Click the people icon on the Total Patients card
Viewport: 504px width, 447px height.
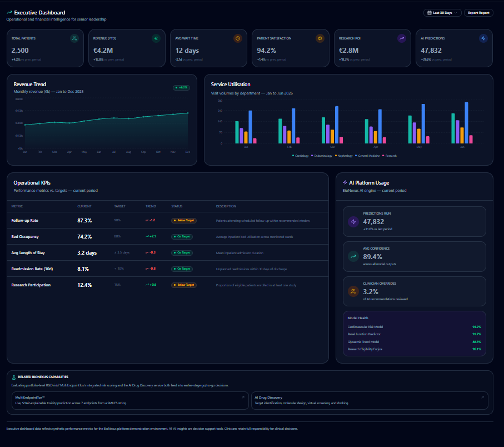click(74, 38)
